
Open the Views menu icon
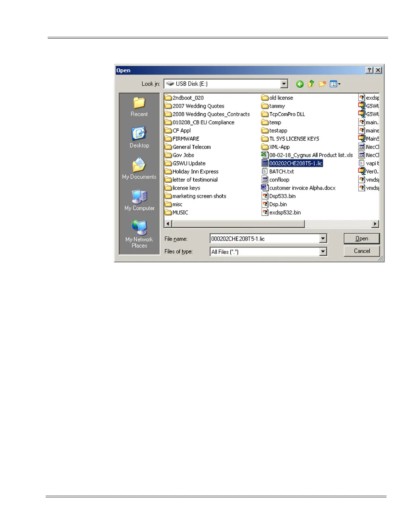click(335, 84)
